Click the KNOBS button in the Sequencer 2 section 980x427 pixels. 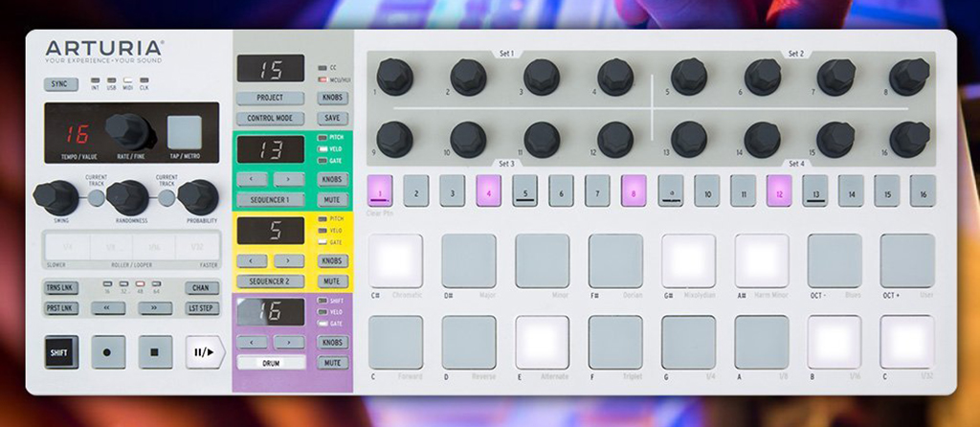[x=332, y=260]
